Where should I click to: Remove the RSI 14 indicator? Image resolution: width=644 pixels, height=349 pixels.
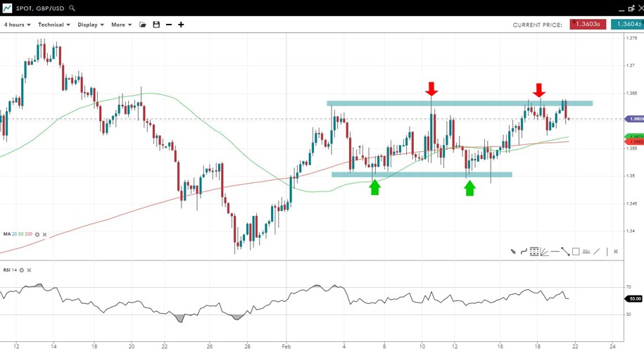point(29,270)
